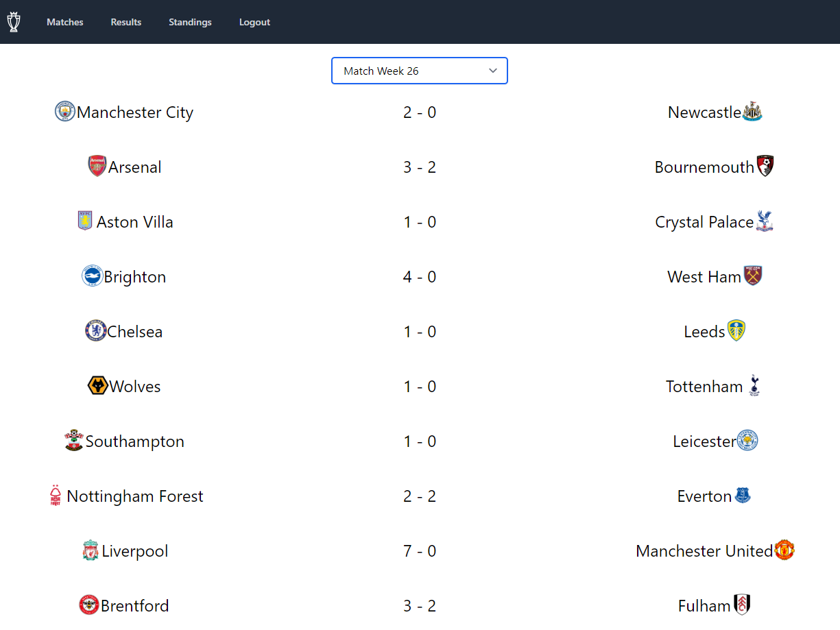The image size is (840, 630).
Task: Click the Tottenham club crest
Action: [754, 385]
